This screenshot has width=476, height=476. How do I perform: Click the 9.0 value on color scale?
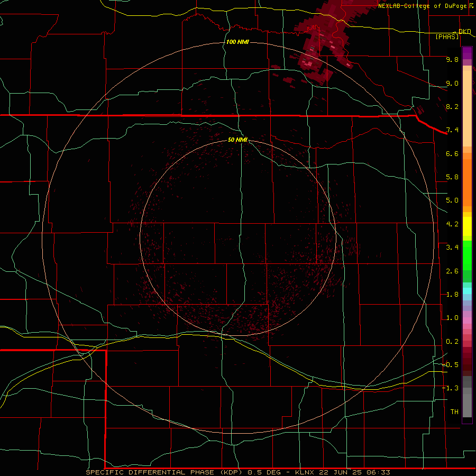(x=452, y=83)
